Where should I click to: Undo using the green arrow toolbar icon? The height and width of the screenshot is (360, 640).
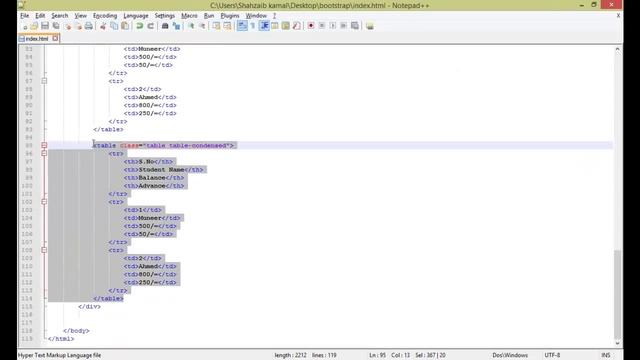[x=140, y=26]
